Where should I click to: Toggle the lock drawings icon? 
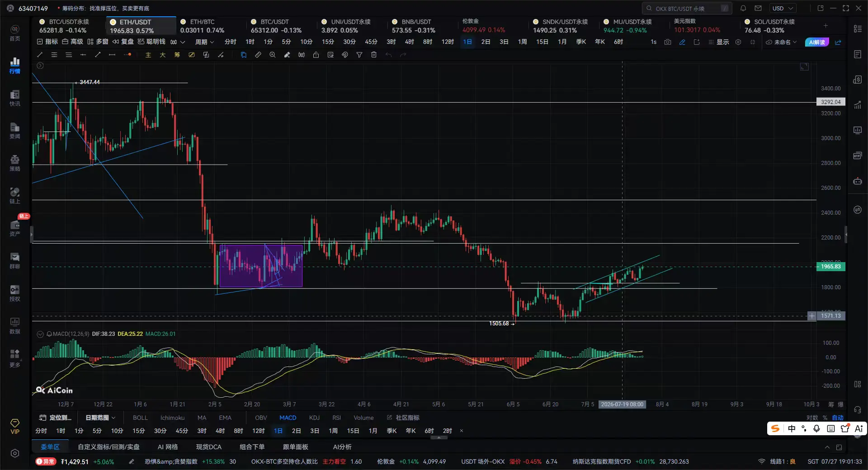pyautogui.click(x=316, y=55)
